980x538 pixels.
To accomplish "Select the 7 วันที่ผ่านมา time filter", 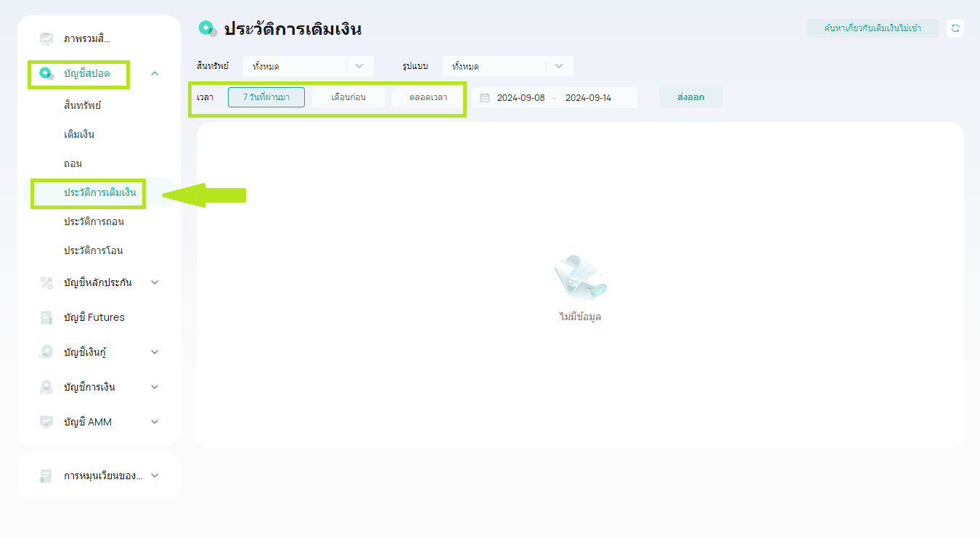I will point(266,97).
